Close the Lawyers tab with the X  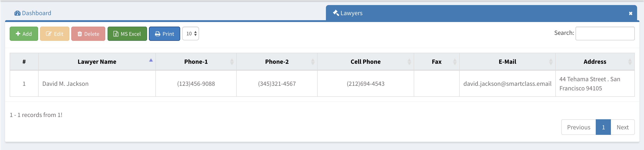point(630,14)
